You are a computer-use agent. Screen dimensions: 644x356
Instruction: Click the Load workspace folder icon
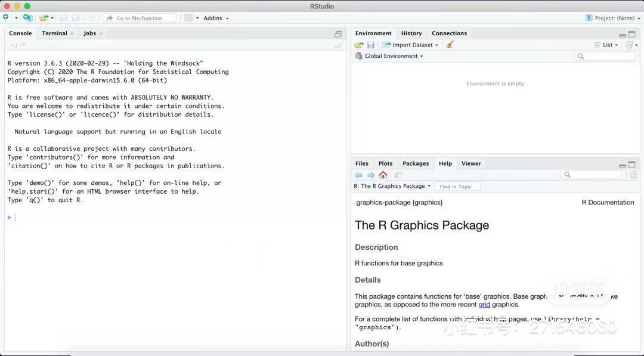359,45
